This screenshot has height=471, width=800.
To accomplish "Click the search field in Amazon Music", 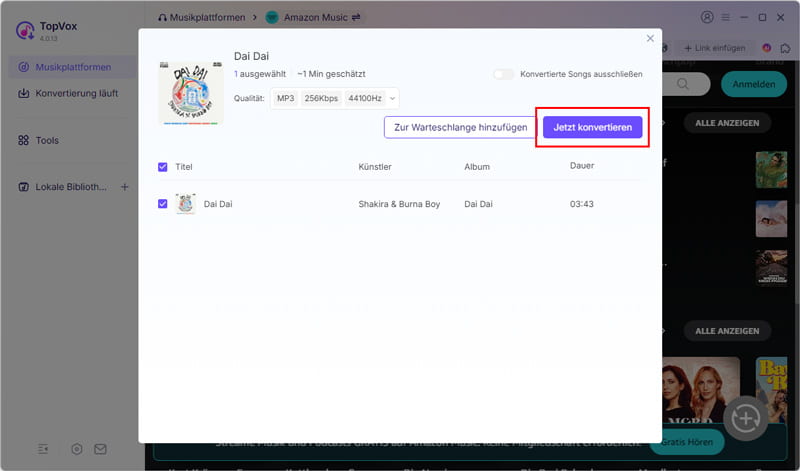I will [x=686, y=84].
